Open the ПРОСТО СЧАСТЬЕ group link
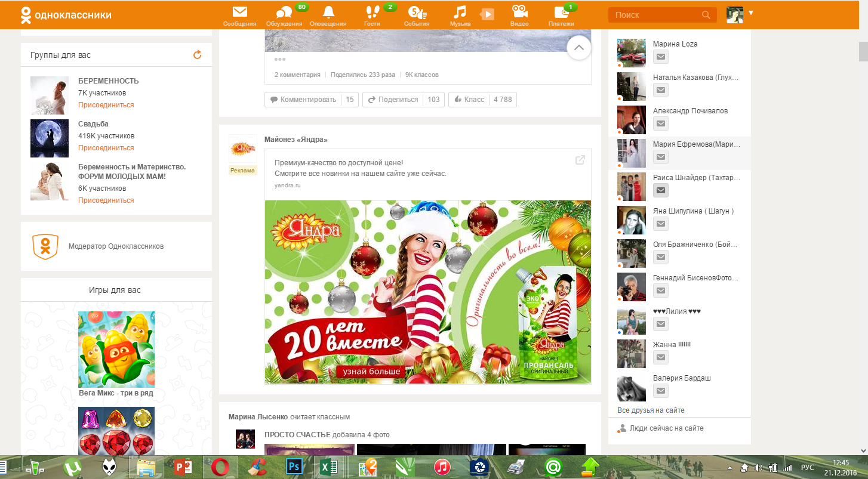Image resolution: width=868 pixels, height=479 pixels. pos(297,435)
